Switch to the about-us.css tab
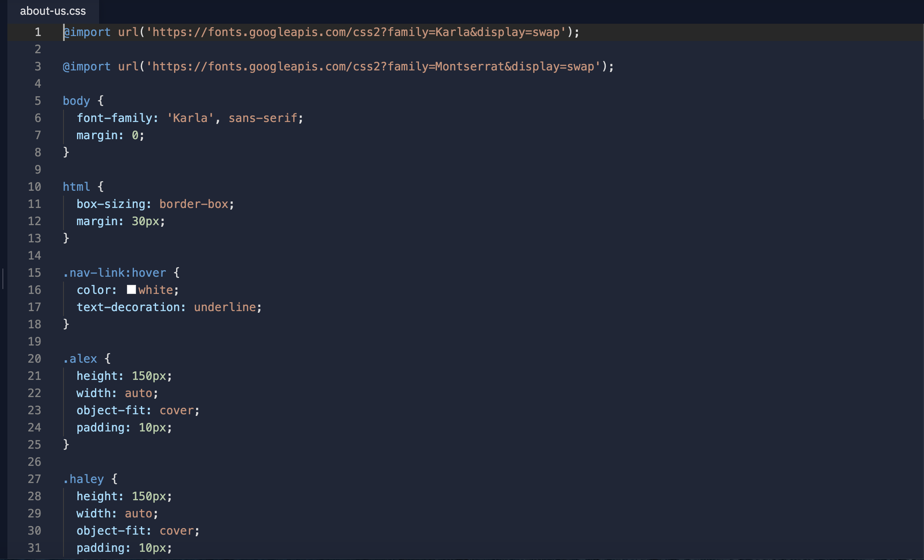924x560 pixels. (53, 11)
